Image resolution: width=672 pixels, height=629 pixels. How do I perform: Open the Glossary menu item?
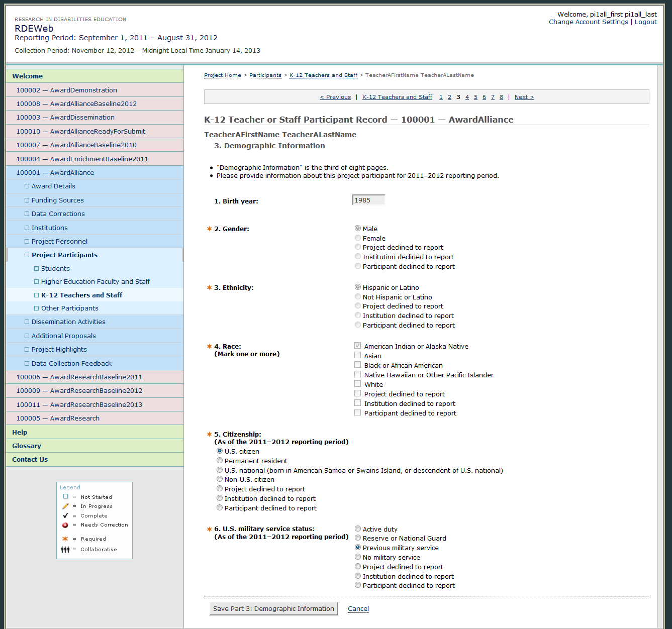(x=27, y=446)
